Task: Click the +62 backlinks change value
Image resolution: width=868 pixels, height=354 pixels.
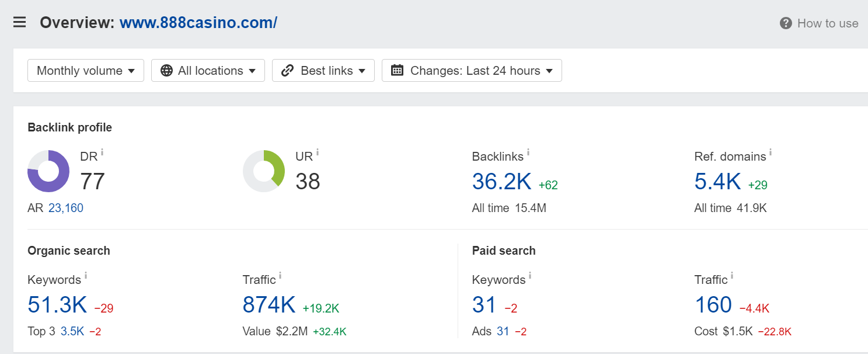Action: (548, 185)
